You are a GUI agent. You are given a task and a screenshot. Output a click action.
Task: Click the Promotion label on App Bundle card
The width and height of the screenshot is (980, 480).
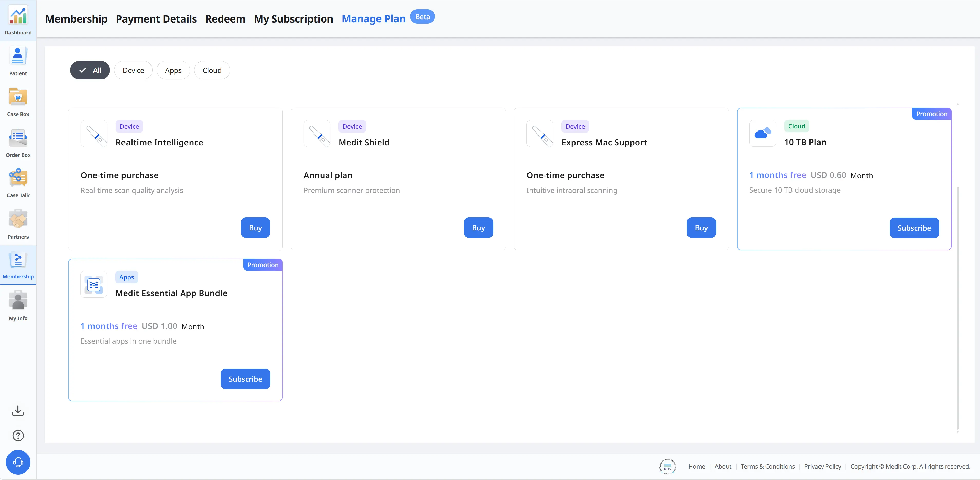[263, 265]
